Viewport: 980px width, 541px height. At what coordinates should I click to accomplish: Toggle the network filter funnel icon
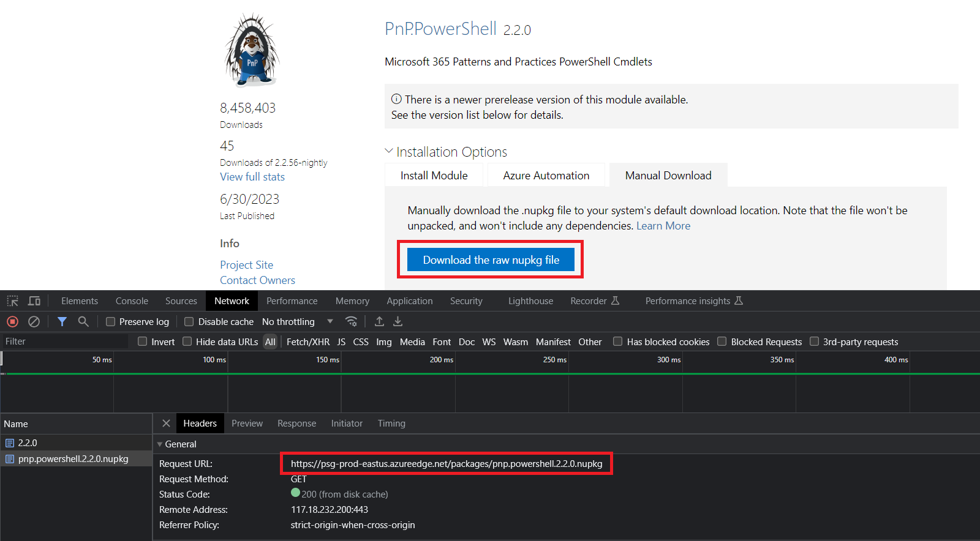click(62, 321)
